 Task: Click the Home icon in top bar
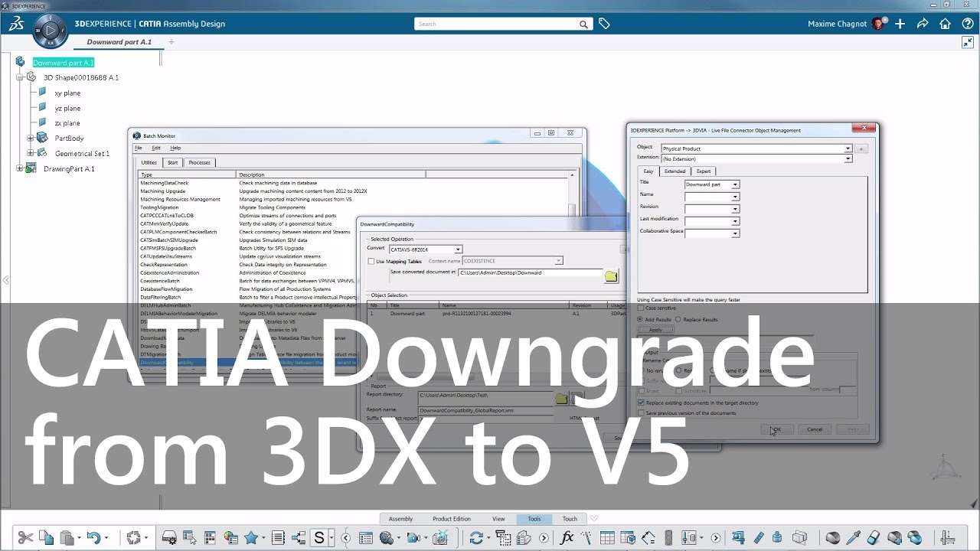coord(946,24)
